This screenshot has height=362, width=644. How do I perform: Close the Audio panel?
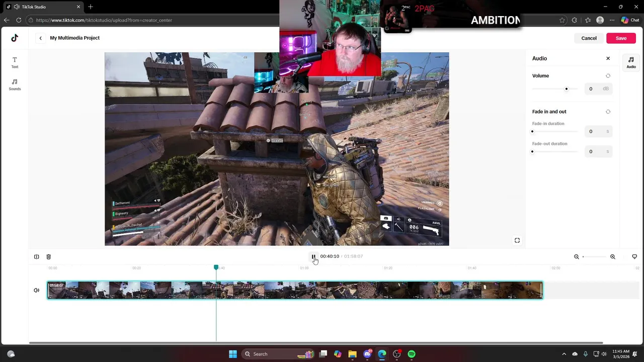point(608,58)
